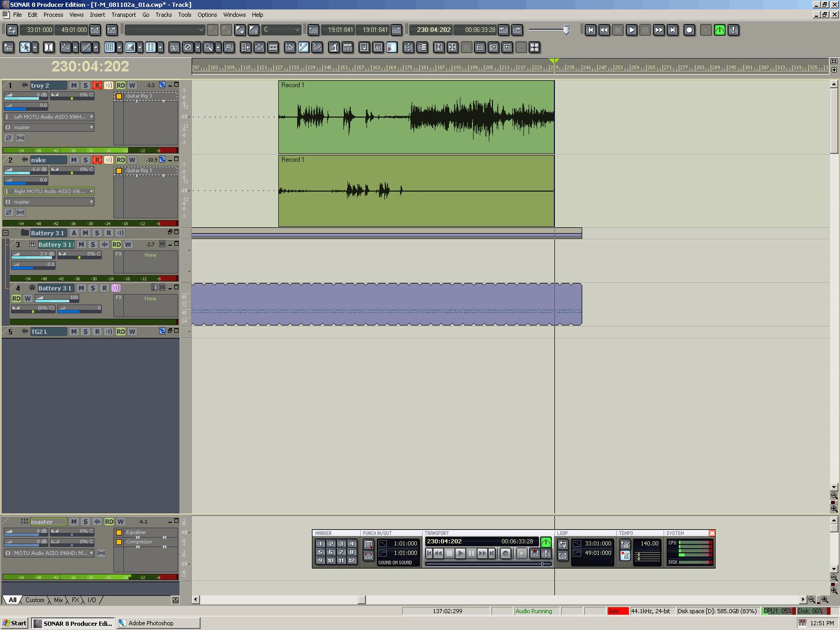
Task: Select the Scissors split tool
Action: (174, 48)
